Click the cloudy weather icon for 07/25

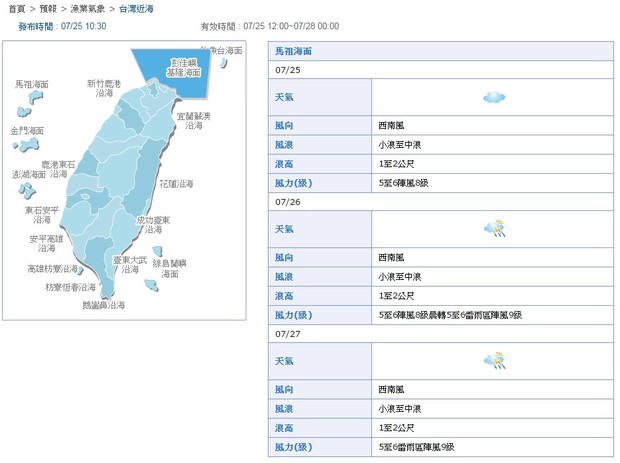pos(492,97)
